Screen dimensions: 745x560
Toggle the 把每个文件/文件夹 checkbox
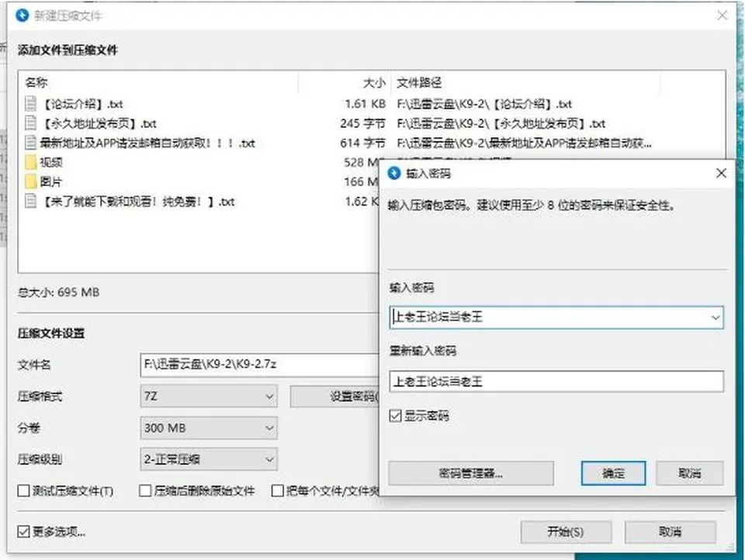click(278, 491)
